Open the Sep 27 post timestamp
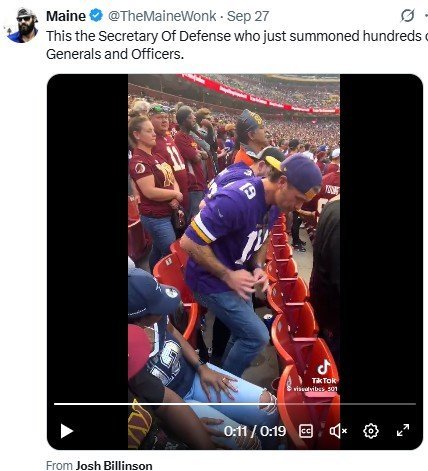The image size is (428, 471). [248, 16]
